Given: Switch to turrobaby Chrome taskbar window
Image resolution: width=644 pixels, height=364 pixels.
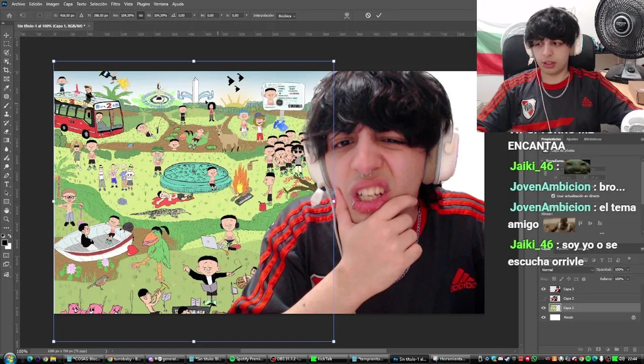Looking at the screenshot, I should 125,359.
